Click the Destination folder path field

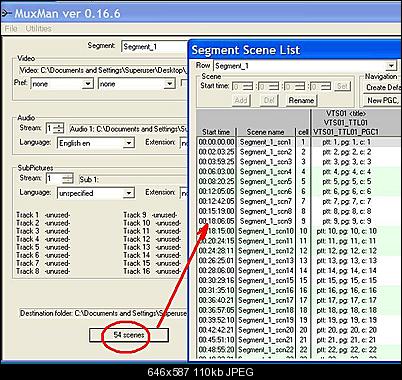coord(103,313)
